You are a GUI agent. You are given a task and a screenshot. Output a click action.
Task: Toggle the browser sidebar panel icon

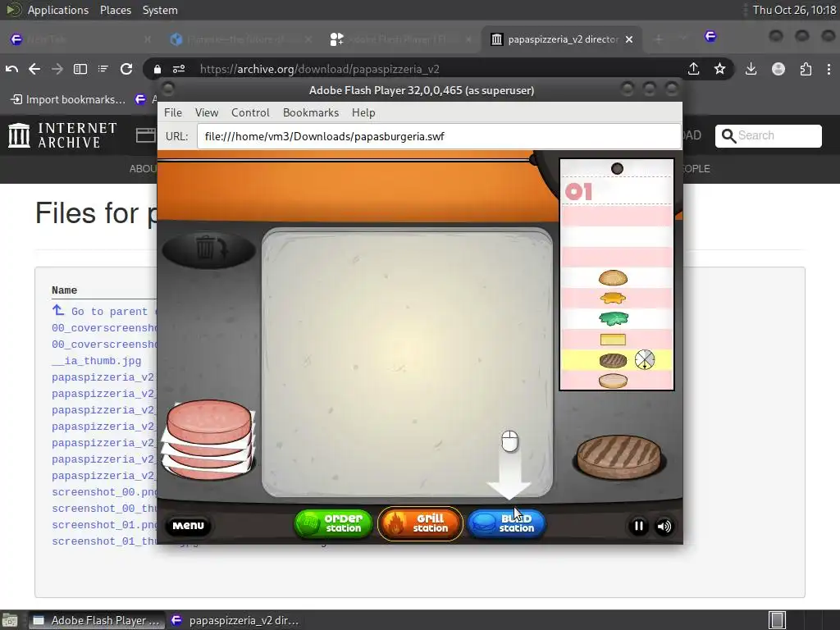pos(80,69)
